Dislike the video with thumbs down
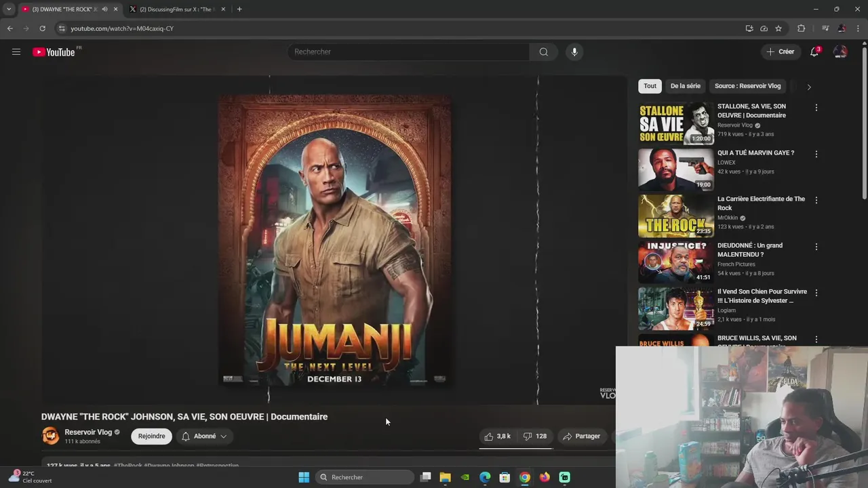This screenshot has height=488, width=868. (535, 436)
